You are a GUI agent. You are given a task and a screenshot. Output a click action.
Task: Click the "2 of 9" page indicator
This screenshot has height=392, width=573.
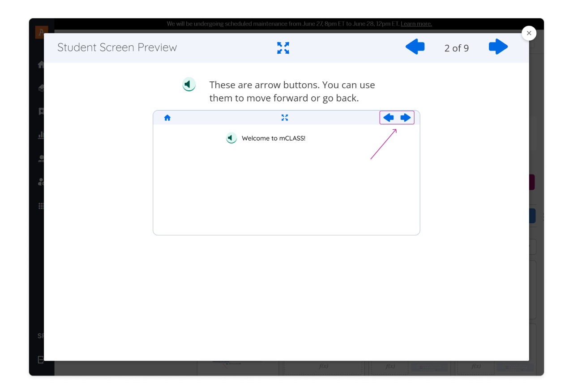tap(456, 48)
